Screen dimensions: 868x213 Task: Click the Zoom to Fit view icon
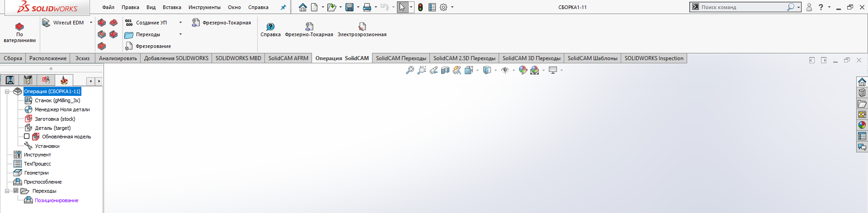pyautogui.click(x=410, y=70)
